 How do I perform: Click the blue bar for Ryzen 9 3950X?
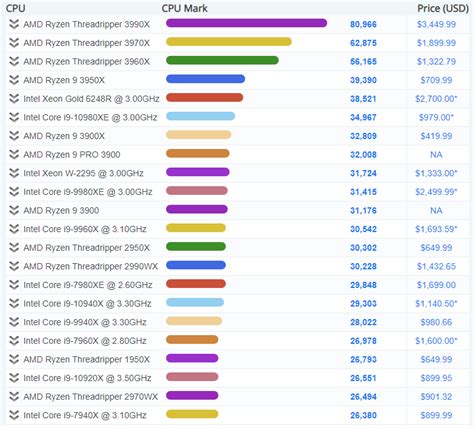pos(205,79)
